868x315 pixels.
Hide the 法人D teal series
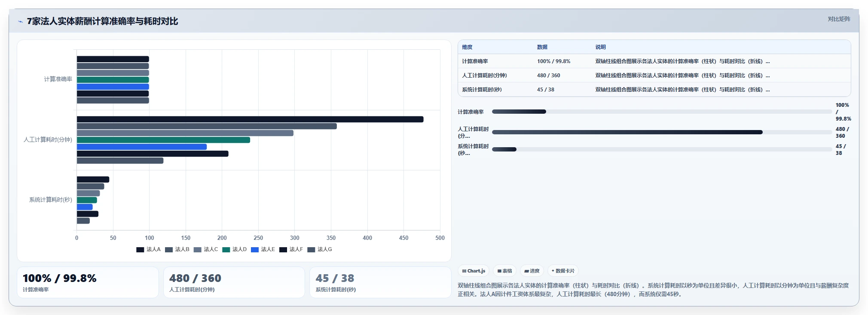pyautogui.click(x=234, y=249)
